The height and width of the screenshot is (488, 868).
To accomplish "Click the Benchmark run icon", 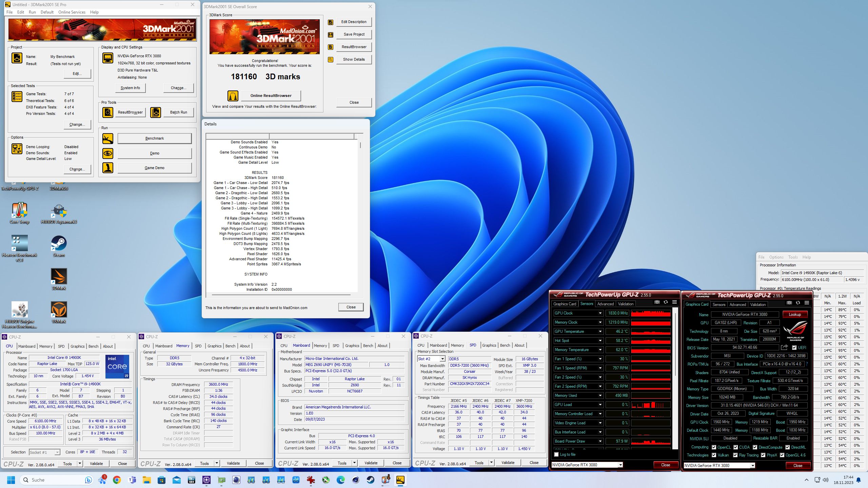I will tap(108, 139).
